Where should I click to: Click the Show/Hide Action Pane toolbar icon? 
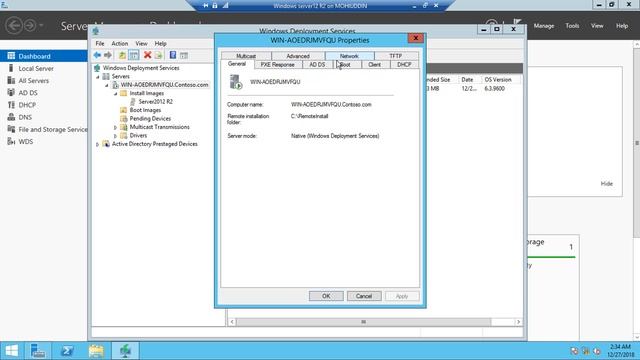[x=184, y=55]
